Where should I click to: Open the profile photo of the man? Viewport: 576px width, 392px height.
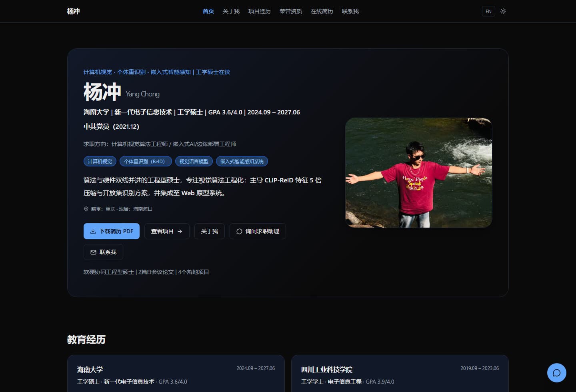click(x=419, y=173)
